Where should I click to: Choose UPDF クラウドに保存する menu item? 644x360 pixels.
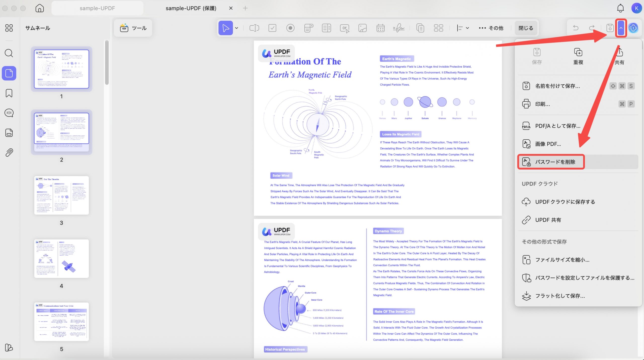[578, 202]
